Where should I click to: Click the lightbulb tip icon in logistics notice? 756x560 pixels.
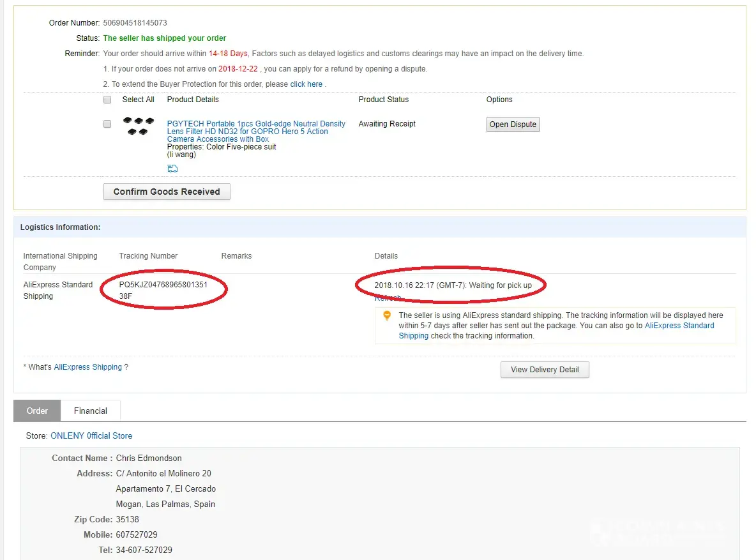(x=387, y=315)
